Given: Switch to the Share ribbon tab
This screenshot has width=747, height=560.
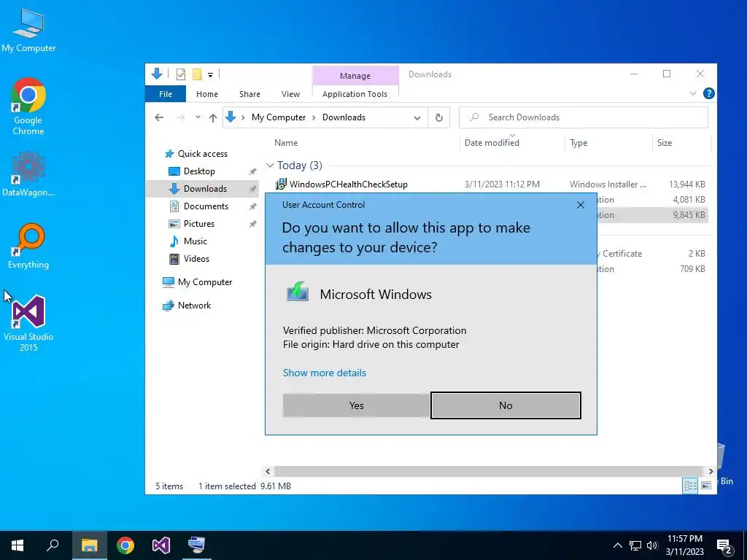Looking at the screenshot, I should [249, 94].
